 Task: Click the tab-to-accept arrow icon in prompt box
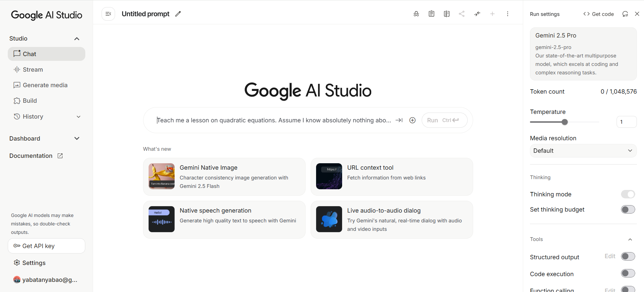[x=399, y=120]
